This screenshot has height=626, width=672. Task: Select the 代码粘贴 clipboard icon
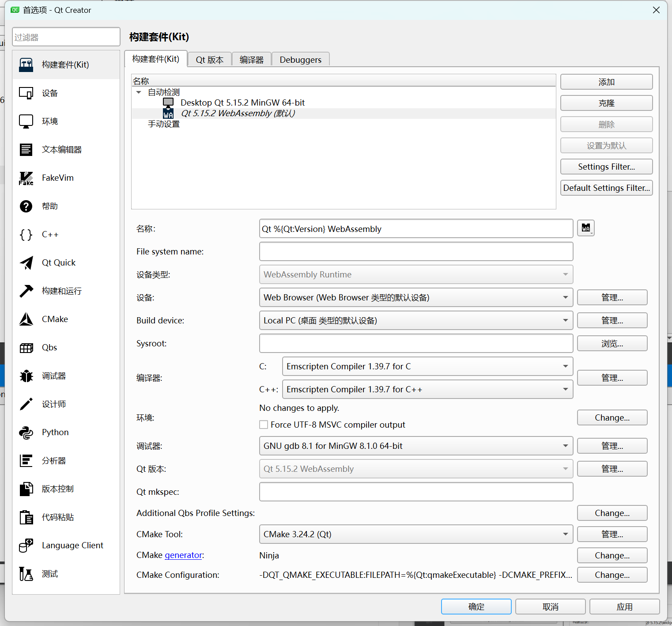tap(26, 517)
